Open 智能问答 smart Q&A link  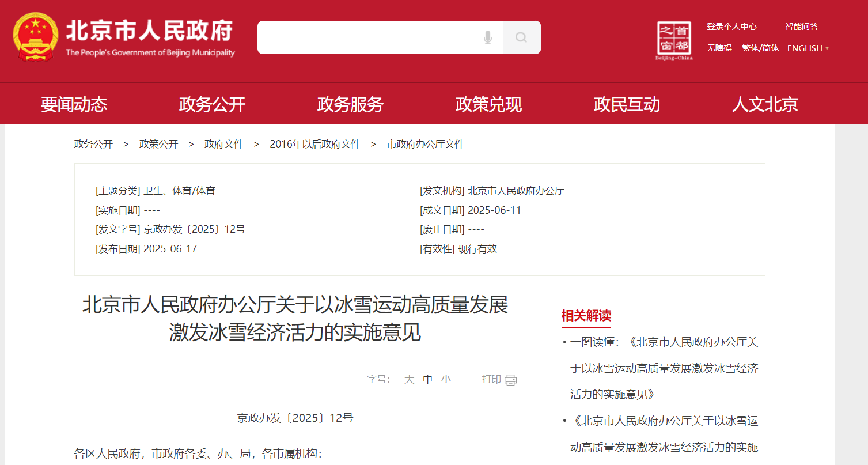coord(801,27)
